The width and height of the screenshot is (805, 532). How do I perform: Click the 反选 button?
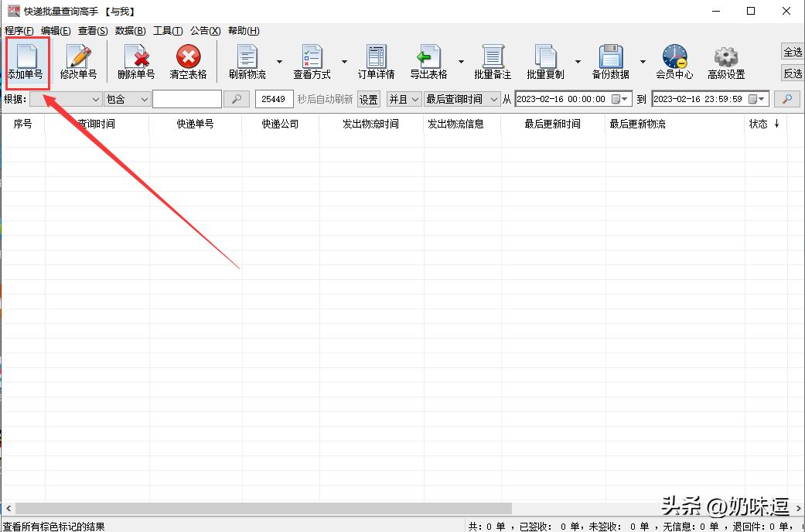coord(792,73)
